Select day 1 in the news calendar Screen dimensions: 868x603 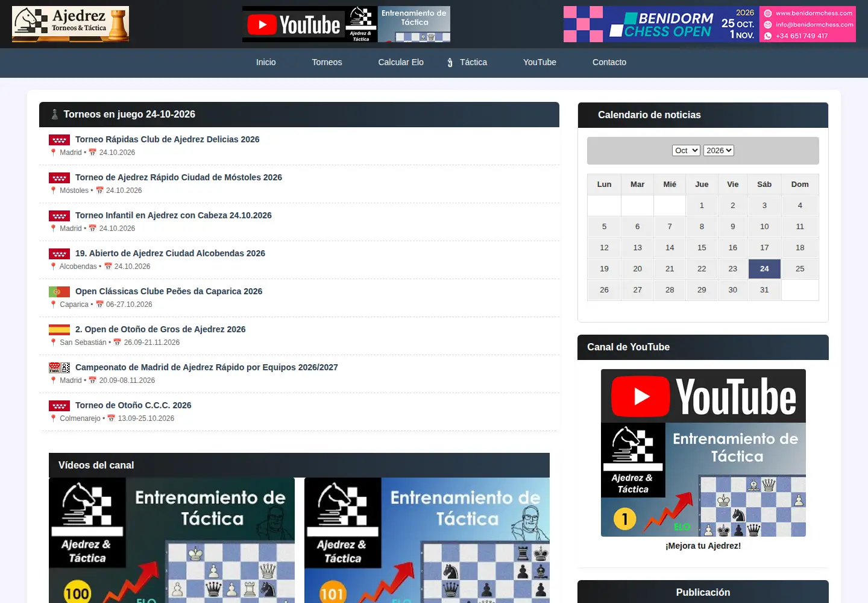point(702,206)
